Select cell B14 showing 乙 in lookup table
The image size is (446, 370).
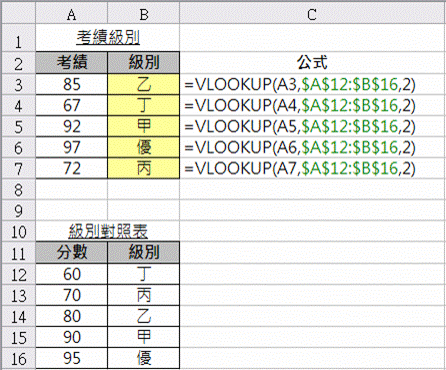[144, 316]
